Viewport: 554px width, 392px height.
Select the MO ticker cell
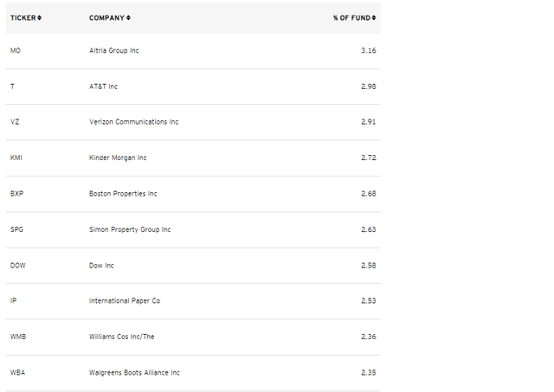tap(15, 50)
